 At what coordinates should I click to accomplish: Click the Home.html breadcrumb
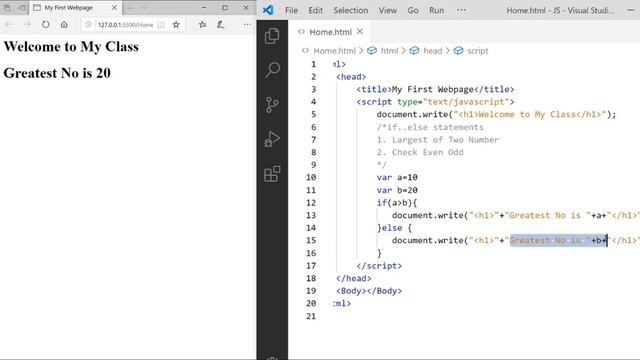[334, 51]
